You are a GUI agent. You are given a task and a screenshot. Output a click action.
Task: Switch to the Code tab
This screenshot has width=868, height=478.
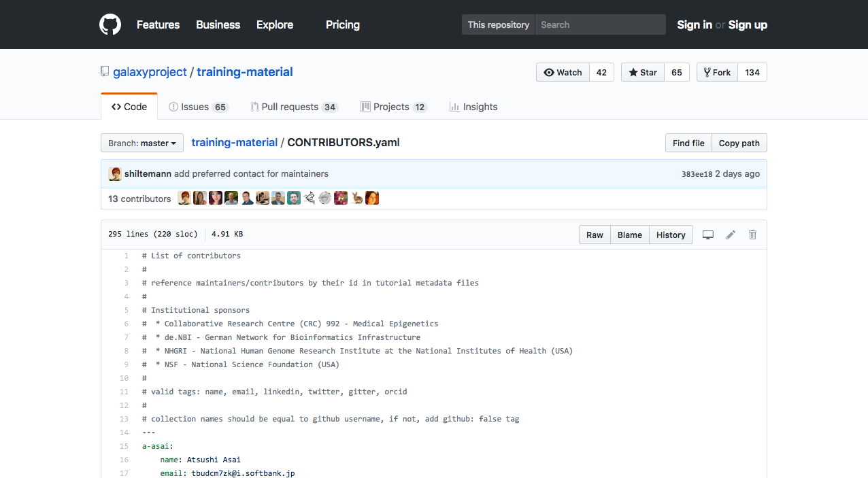[x=129, y=107]
